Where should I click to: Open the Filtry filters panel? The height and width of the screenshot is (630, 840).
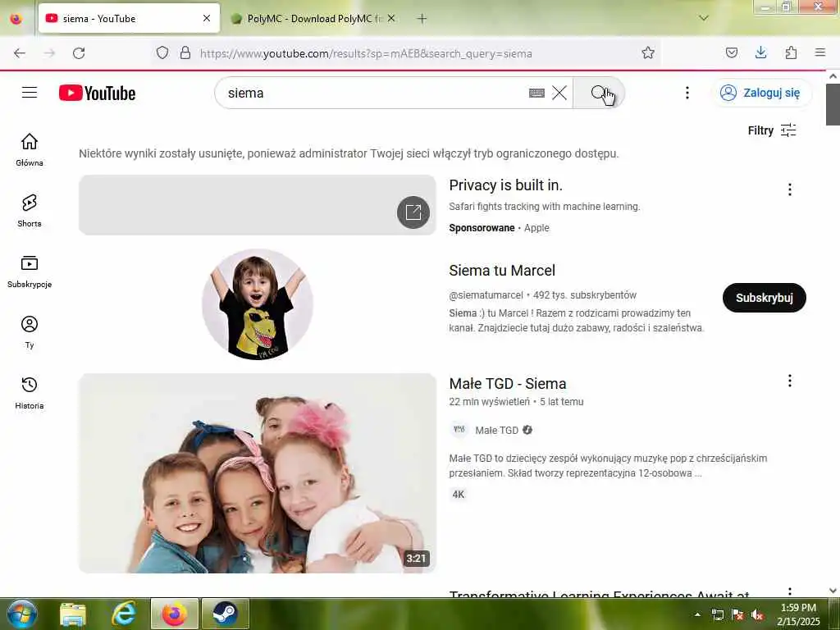772,130
